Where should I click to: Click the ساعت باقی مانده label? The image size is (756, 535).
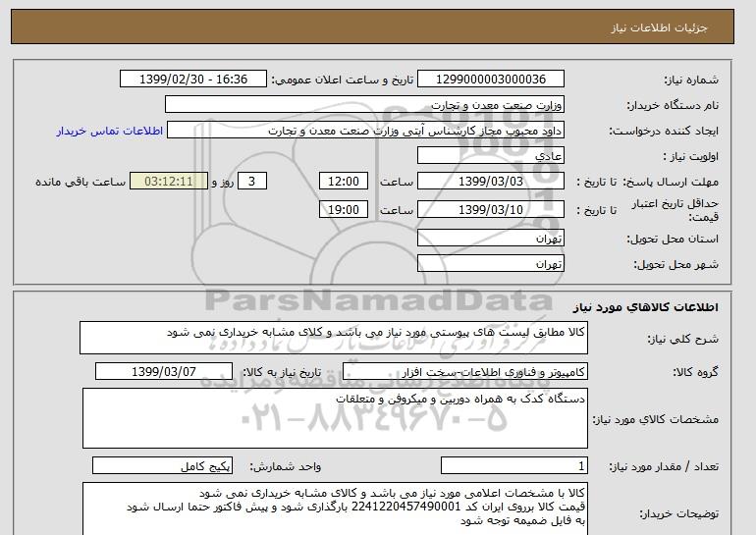[81, 182]
